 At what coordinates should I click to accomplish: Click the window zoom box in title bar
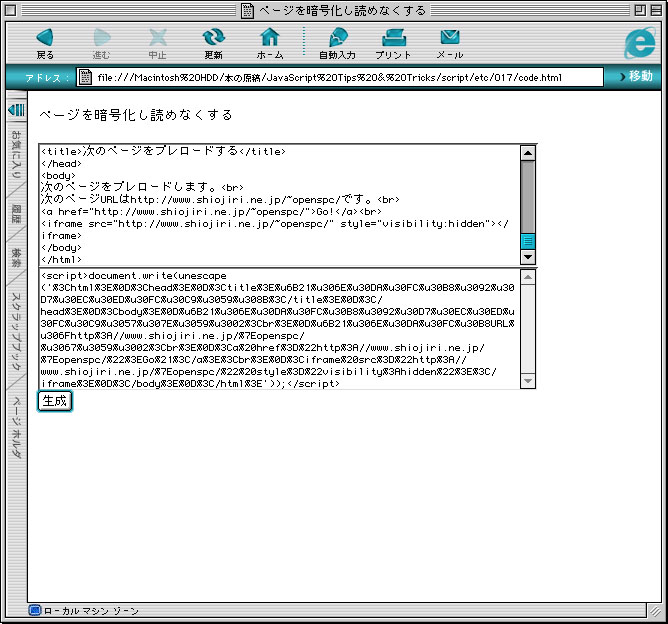639,10
